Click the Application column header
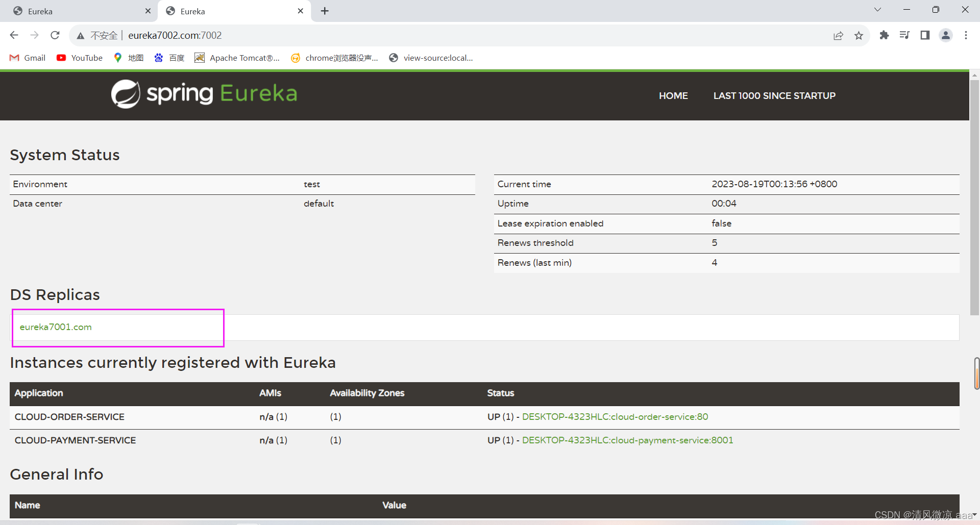This screenshot has width=980, height=525. tap(39, 393)
